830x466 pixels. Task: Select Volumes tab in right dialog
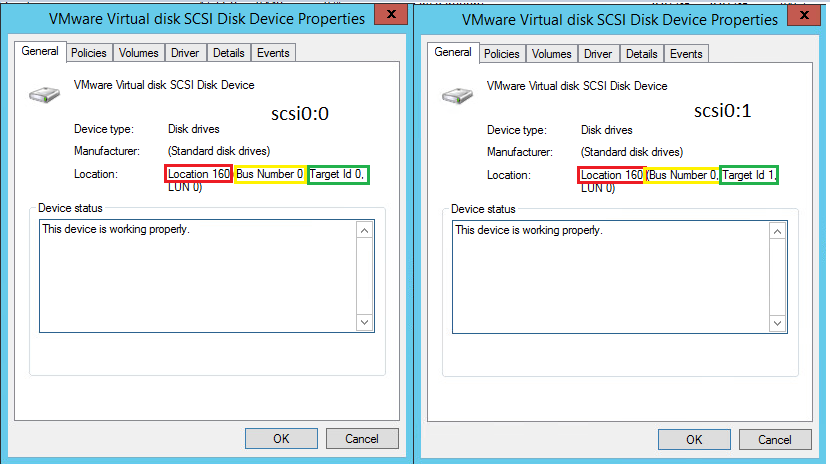coord(552,54)
